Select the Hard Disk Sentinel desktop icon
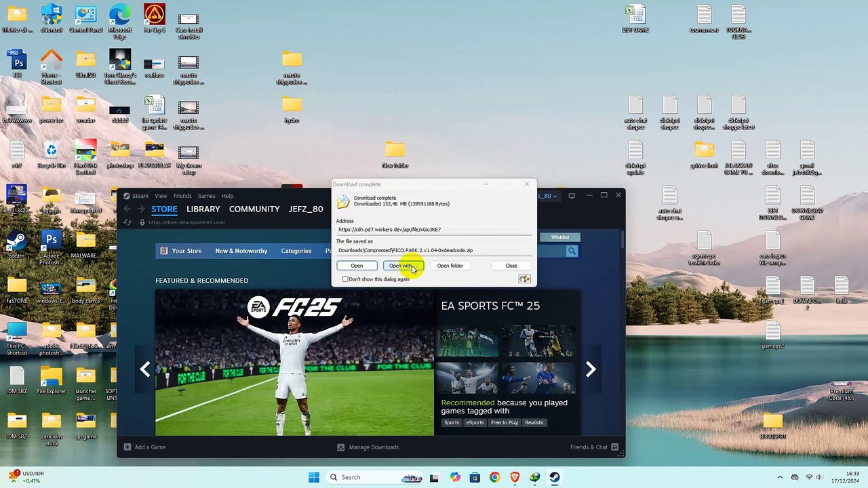This screenshot has width=868, height=488. [85, 158]
